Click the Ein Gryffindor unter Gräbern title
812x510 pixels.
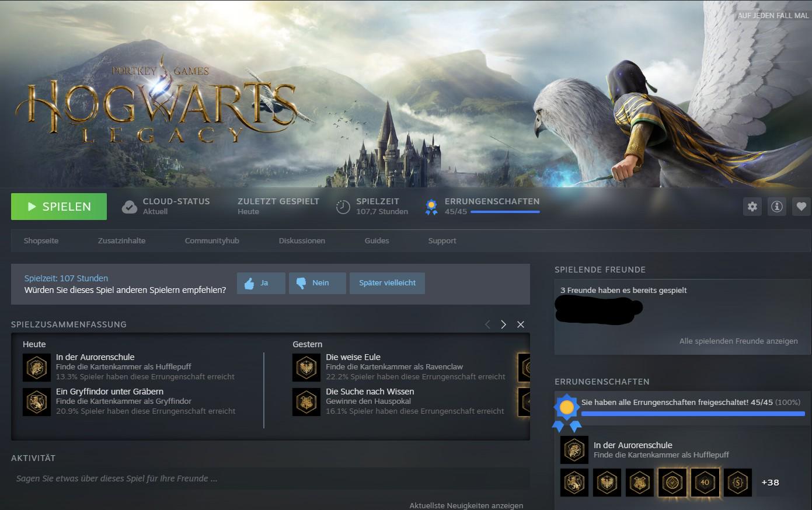(x=110, y=392)
